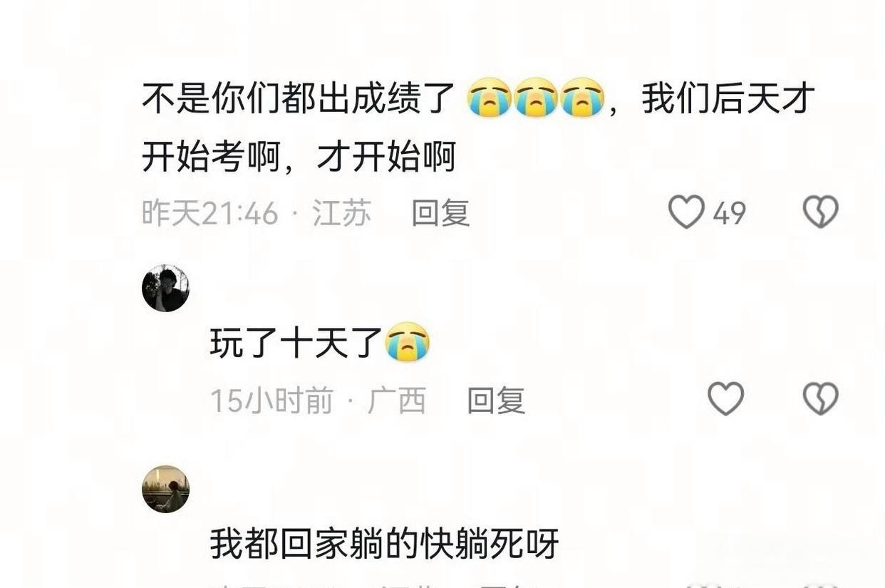Click the "昨天21:46" timestamp
Viewport: 885px width, 588px height.
coord(210,212)
